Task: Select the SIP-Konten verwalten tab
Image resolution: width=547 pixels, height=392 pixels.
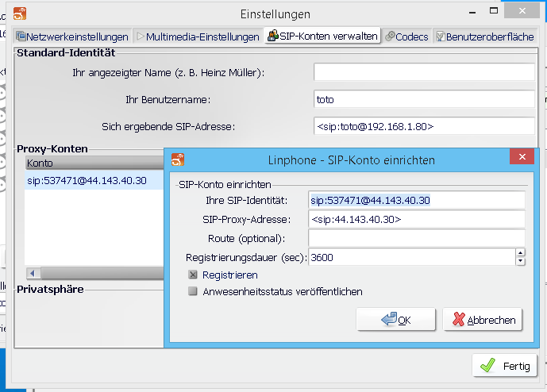Action: tap(322, 36)
